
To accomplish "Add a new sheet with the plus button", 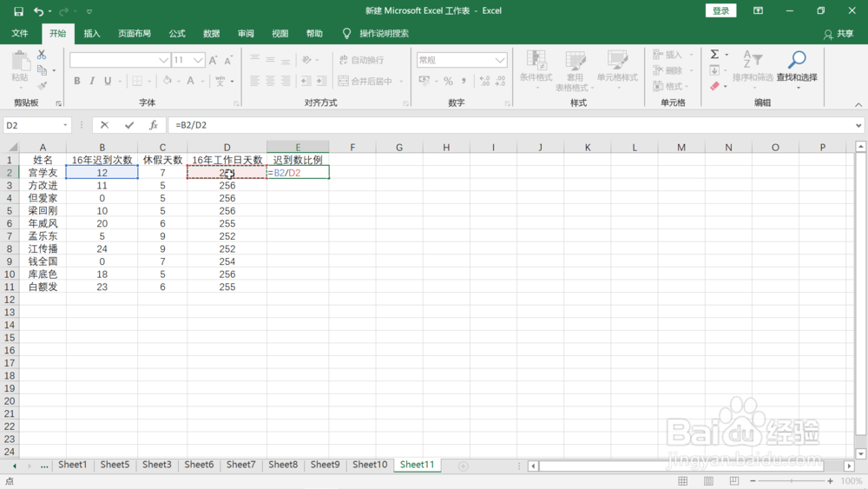I will (464, 466).
